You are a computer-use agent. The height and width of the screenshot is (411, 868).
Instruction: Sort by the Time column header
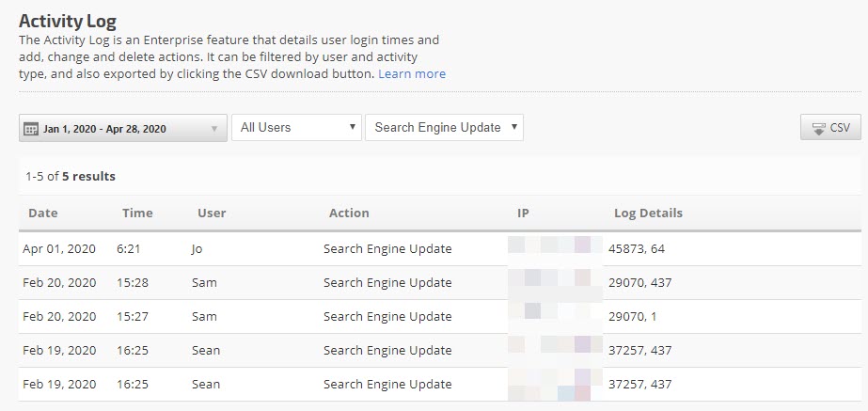point(137,213)
